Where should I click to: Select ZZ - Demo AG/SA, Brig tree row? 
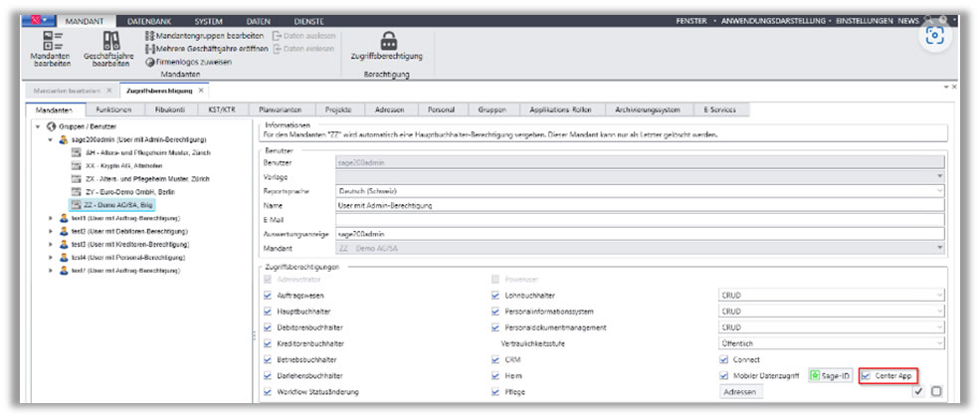[111, 204]
